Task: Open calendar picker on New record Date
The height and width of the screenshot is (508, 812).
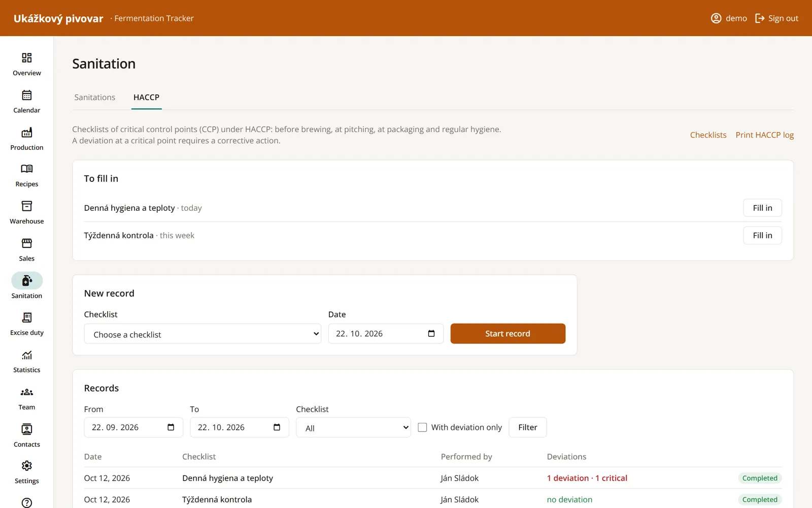Action: point(431,334)
